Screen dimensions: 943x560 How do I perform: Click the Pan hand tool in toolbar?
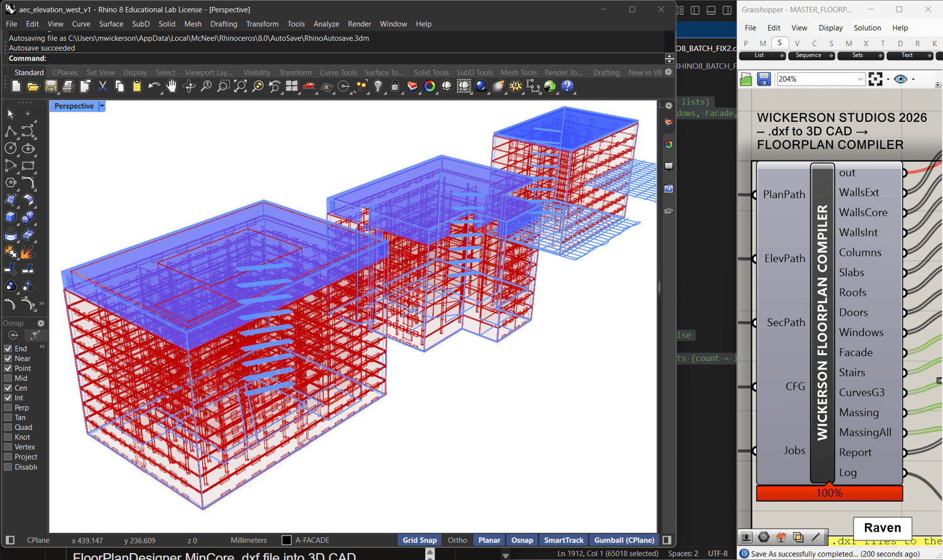coord(172,87)
